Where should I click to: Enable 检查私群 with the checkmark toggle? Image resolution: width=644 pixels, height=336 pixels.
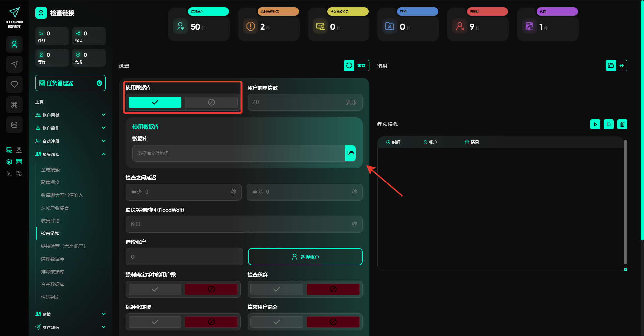tap(276, 289)
